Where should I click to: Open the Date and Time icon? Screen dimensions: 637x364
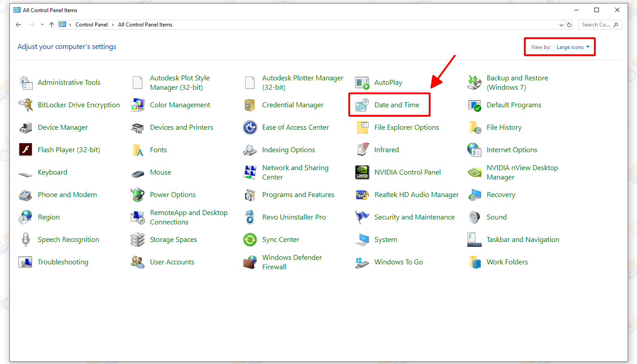pos(362,105)
